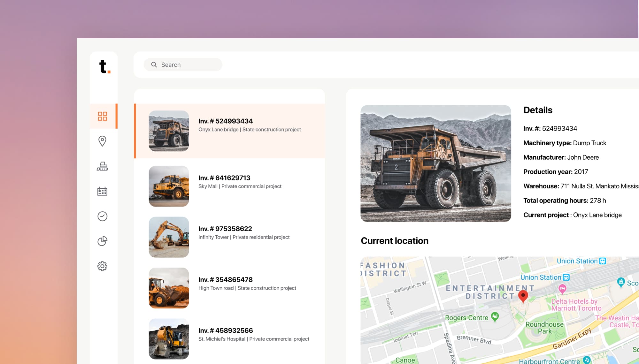Click the large dump truck detail photo

tap(436, 163)
